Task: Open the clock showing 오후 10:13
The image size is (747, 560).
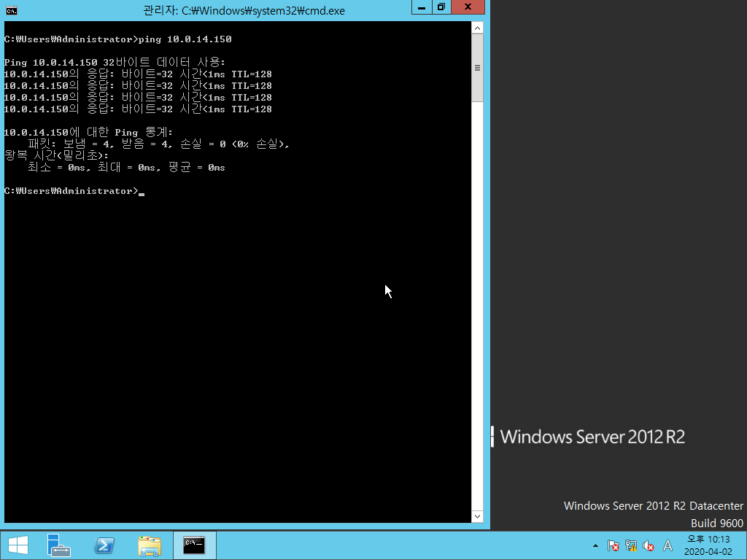Action: [708, 545]
